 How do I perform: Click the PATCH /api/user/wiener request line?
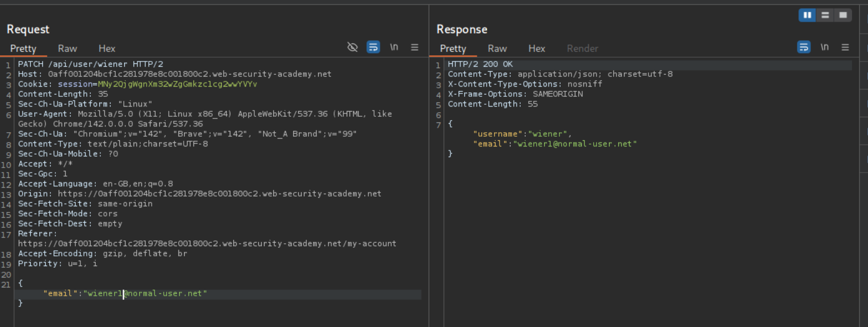coord(90,64)
